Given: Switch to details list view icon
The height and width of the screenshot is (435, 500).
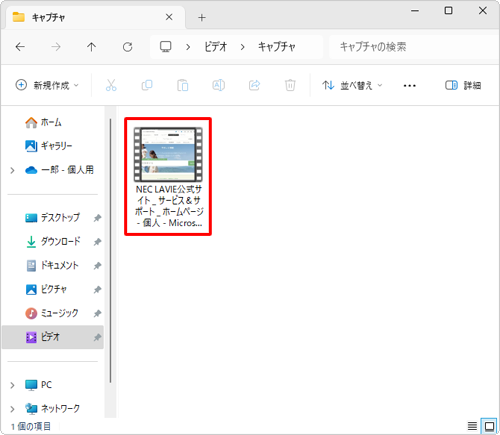Looking at the screenshot, I should click(472, 426).
